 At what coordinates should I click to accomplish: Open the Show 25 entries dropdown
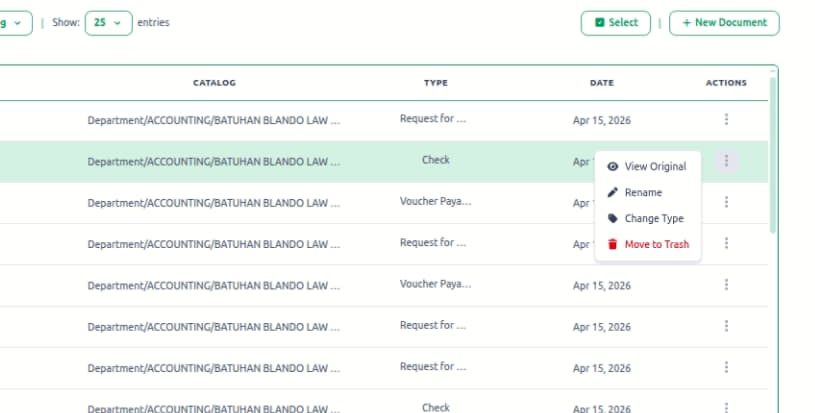click(x=109, y=23)
